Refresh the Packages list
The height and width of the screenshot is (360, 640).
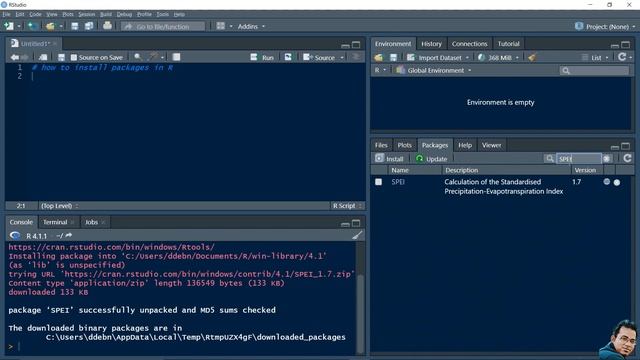pos(627,158)
